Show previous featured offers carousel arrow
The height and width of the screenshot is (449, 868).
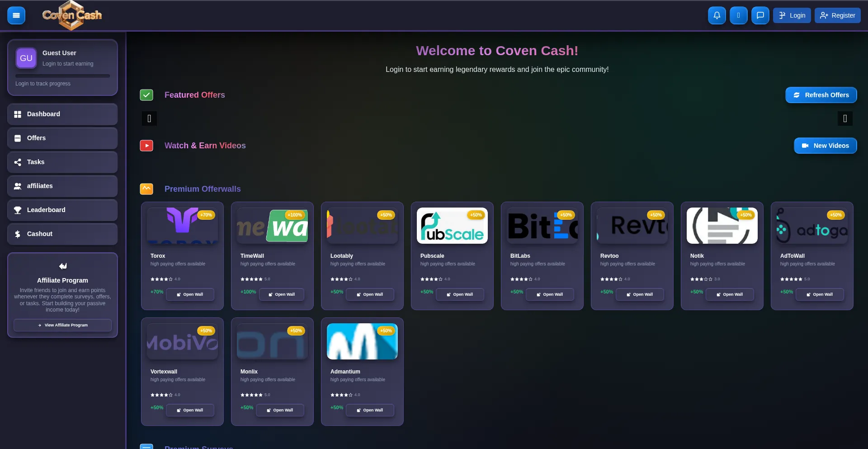pos(149,118)
